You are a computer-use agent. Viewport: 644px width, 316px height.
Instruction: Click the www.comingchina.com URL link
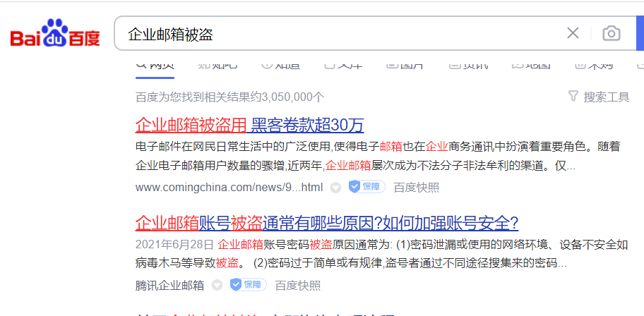coord(229,187)
